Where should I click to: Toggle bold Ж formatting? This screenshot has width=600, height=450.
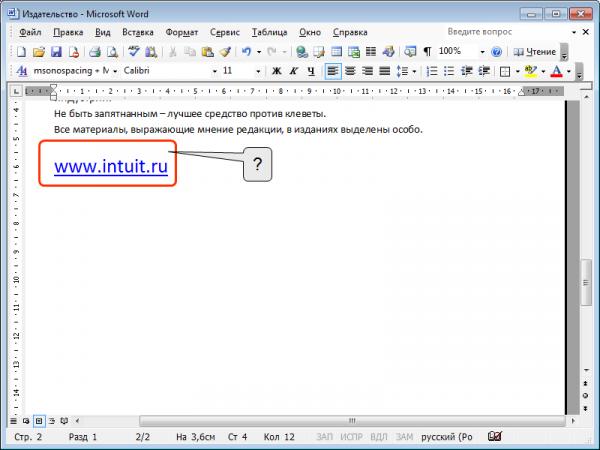(276, 71)
